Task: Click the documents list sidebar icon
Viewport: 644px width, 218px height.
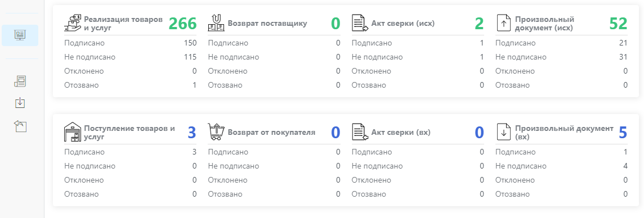Action: click(20, 81)
